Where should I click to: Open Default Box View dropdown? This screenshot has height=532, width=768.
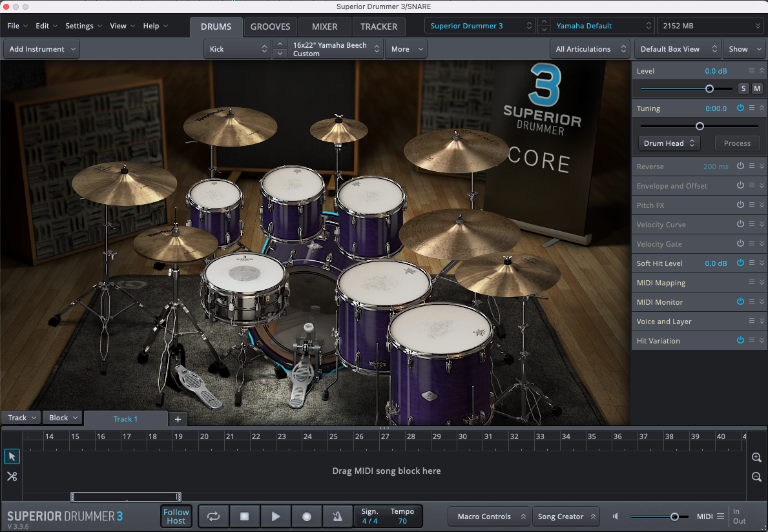(678, 49)
